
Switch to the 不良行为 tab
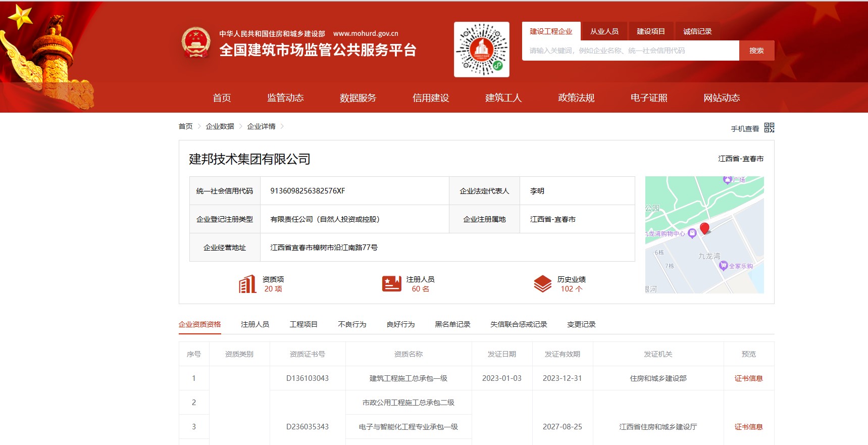click(352, 324)
